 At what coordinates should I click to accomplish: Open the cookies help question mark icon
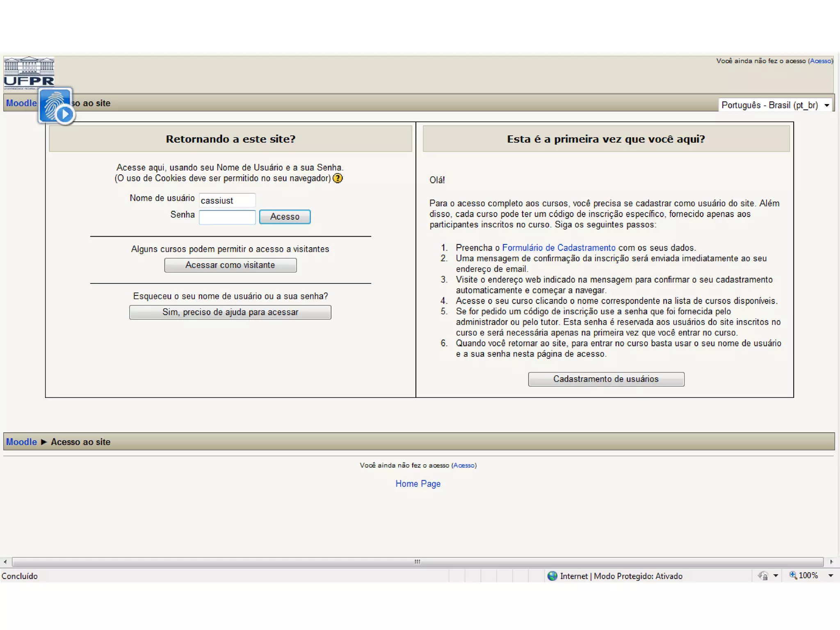tap(338, 178)
